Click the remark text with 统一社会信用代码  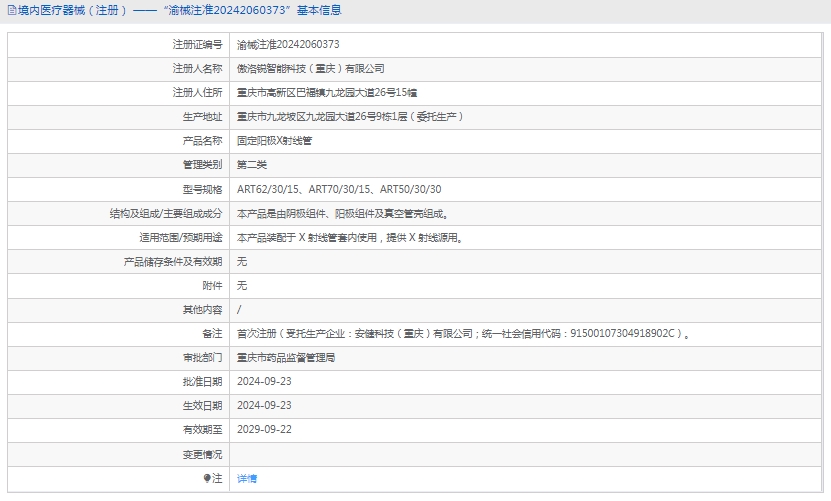[x=462, y=334]
